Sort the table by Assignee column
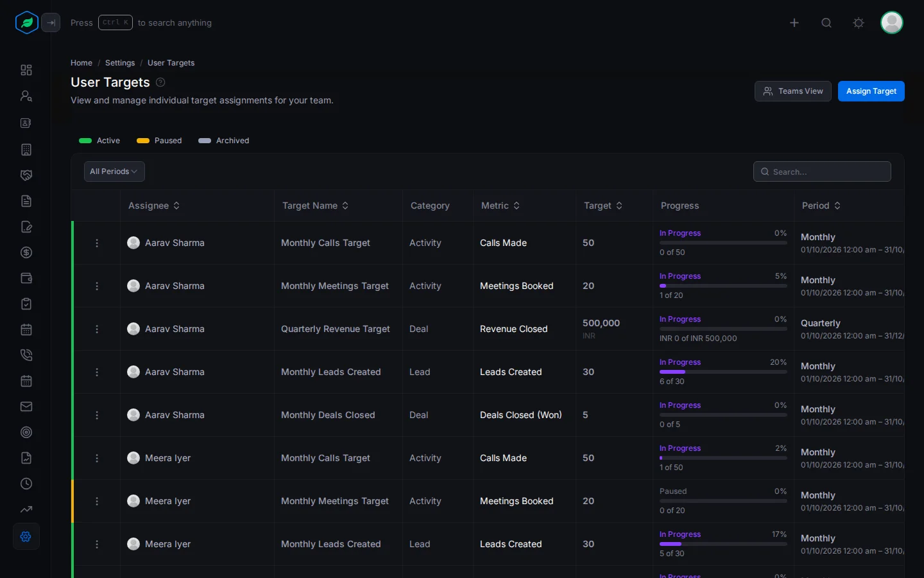Screen dimensions: 924x578 [154, 206]
